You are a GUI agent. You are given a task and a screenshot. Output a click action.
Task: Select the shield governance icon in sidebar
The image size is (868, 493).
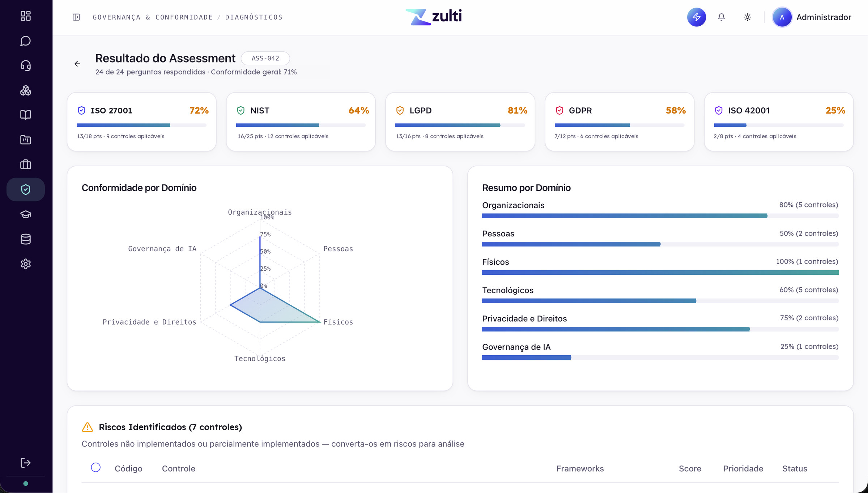(x=25, y=189)
